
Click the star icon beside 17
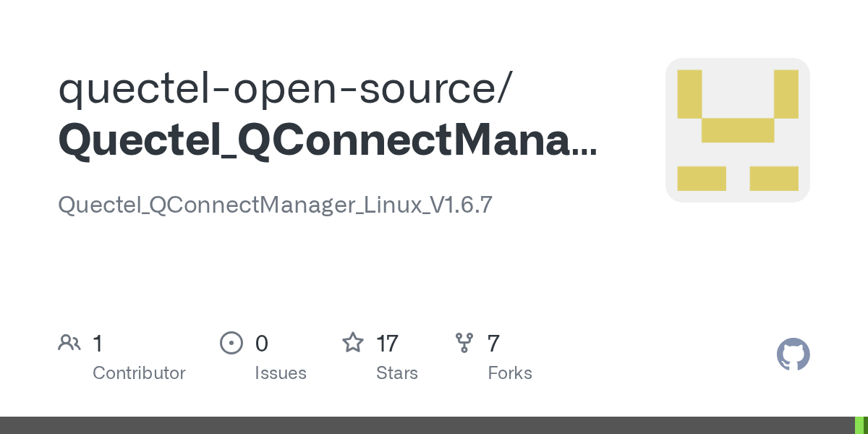353,343
